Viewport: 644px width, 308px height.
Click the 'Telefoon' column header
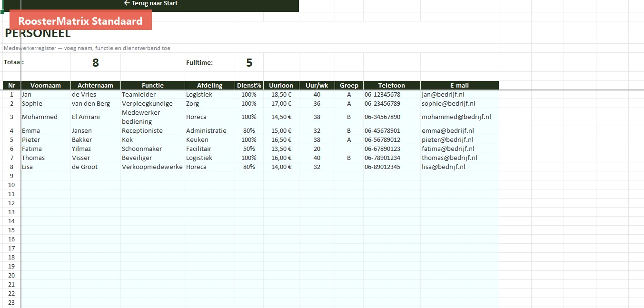tap(392, 86)
